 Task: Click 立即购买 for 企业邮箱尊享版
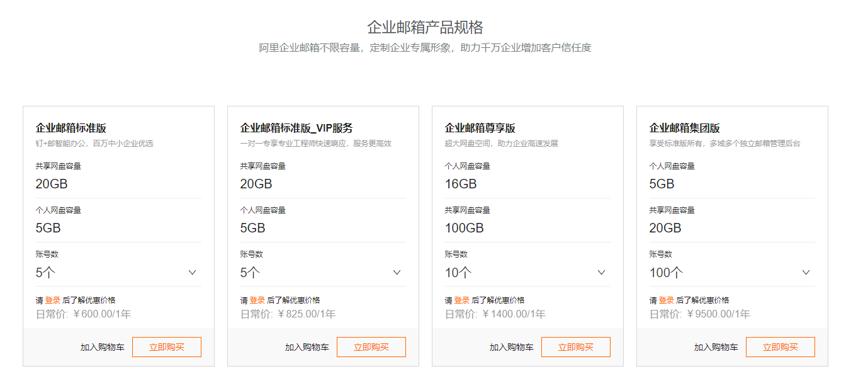[x=576, y=347]
